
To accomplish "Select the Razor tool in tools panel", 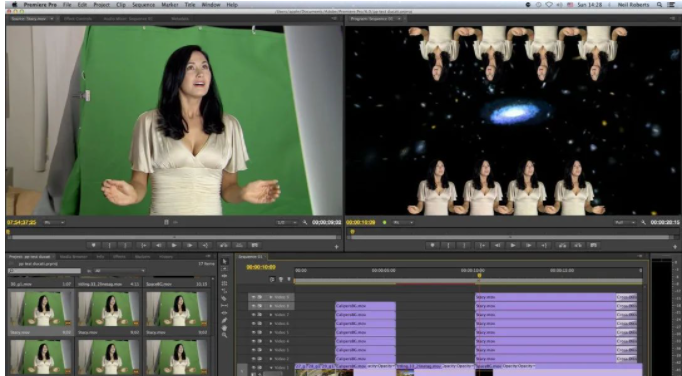I will pos(224,299).
